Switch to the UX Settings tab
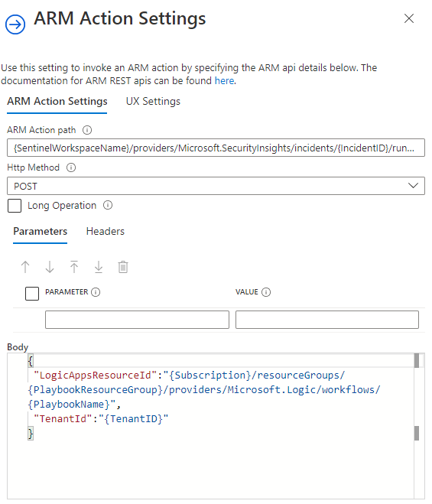 (x=153, y=102)
